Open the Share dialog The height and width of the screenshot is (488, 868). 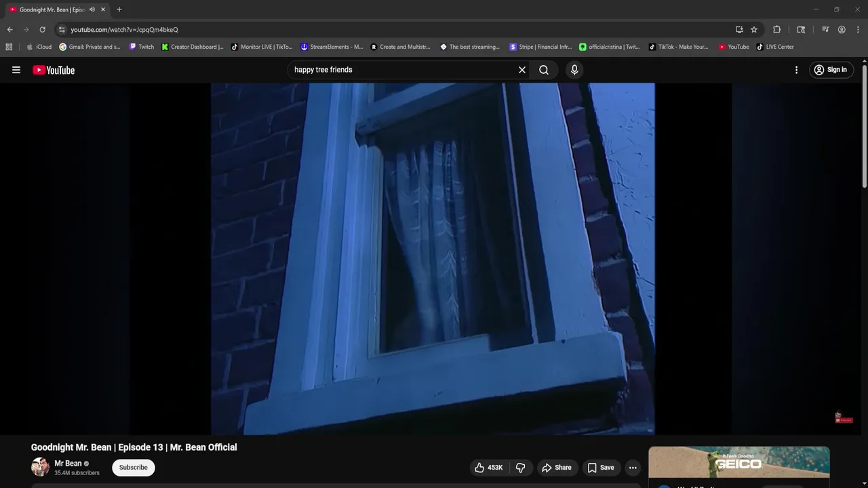tap(557, 468)
